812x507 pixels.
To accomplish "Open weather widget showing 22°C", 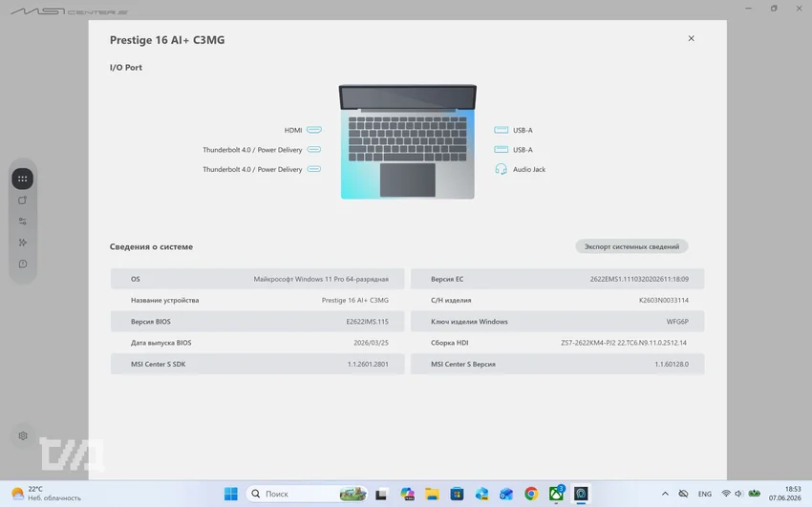I will pyautogui.click(x=46, y=494).
